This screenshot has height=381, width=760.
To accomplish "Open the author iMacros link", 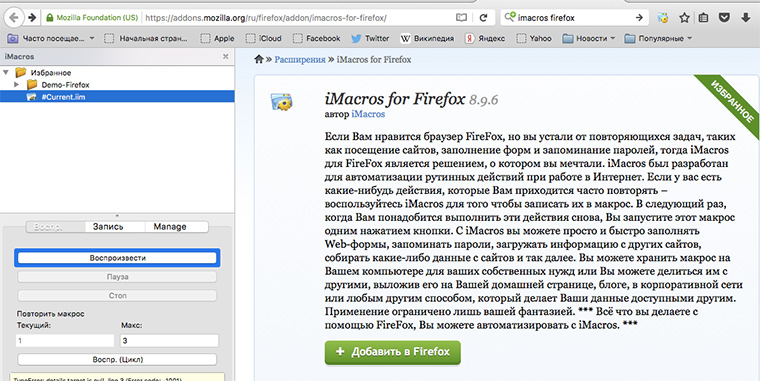I will pyautogui.click(x=368, y=114).
